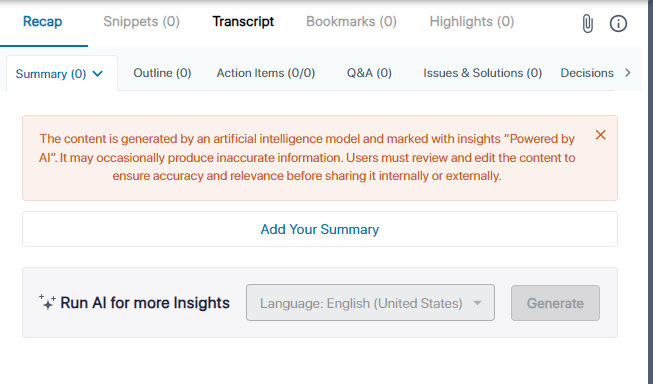The width and height of the screenshot is (653, 384).
Task: Click the Generate button
Action: [x=555, y=303]
